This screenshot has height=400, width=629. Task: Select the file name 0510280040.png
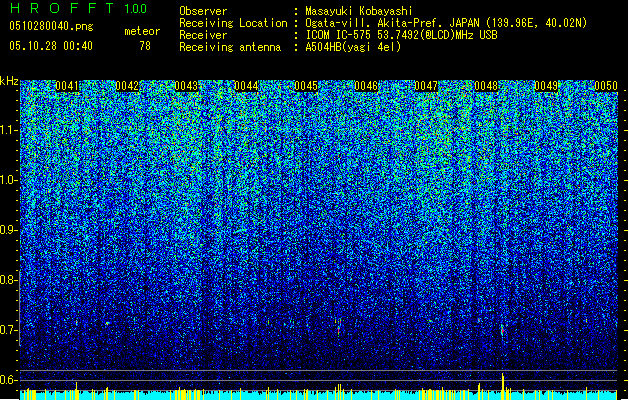coord(51,26)
